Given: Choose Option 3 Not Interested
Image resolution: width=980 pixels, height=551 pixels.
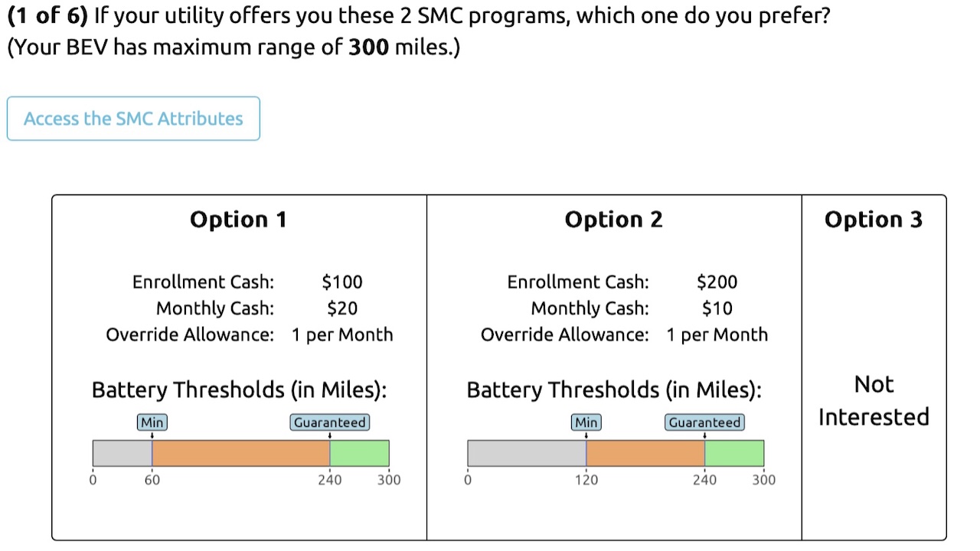Looking at the screenshot, I should [x=874, y=399].
